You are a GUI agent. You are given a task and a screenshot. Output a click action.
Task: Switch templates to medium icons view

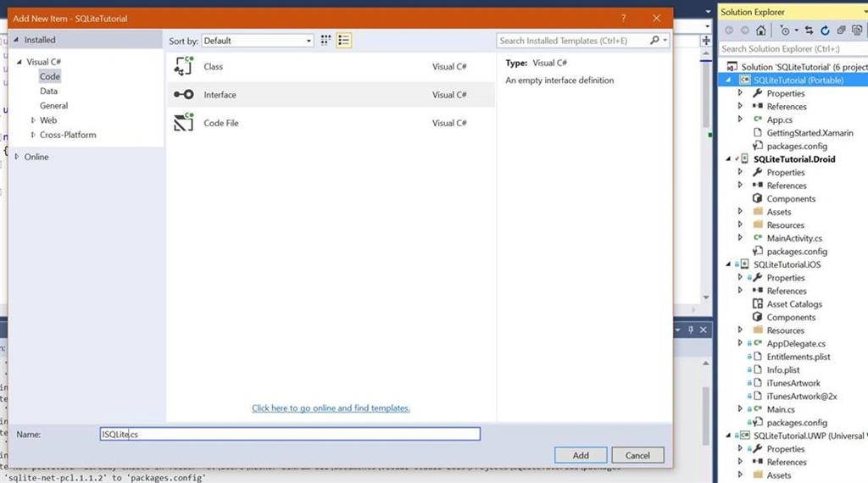(x=325, y=41)
